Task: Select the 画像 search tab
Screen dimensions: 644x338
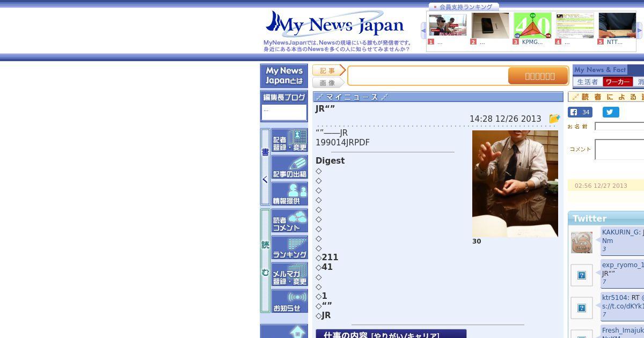Action: [327, 83]
